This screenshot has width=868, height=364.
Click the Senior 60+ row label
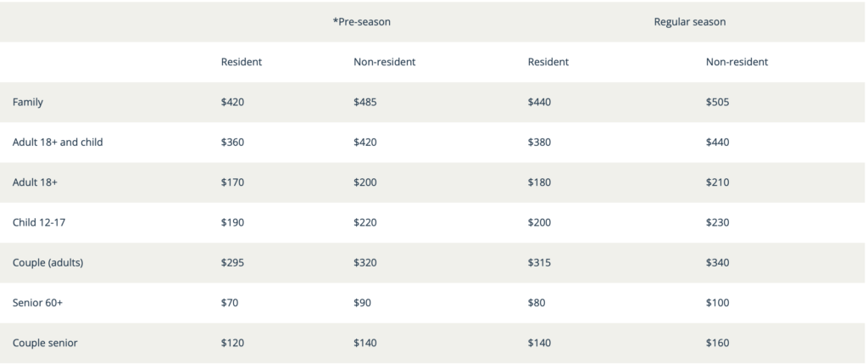37,303
